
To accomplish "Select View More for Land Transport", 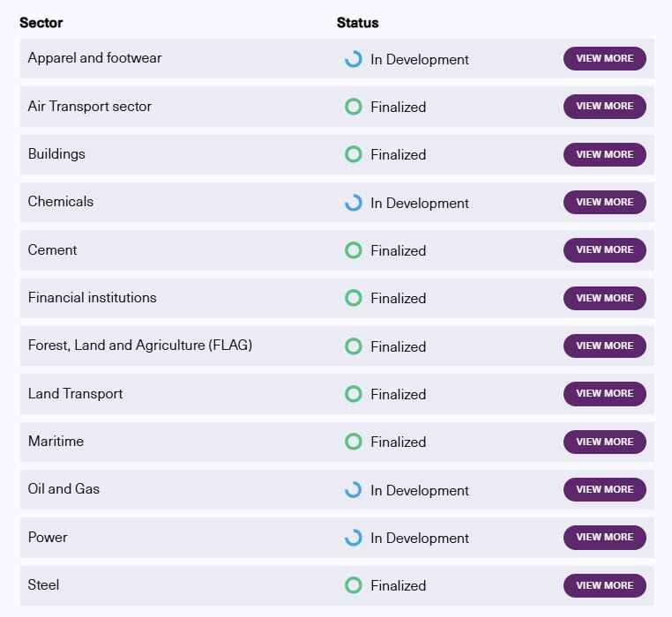I will coord(605,393).
